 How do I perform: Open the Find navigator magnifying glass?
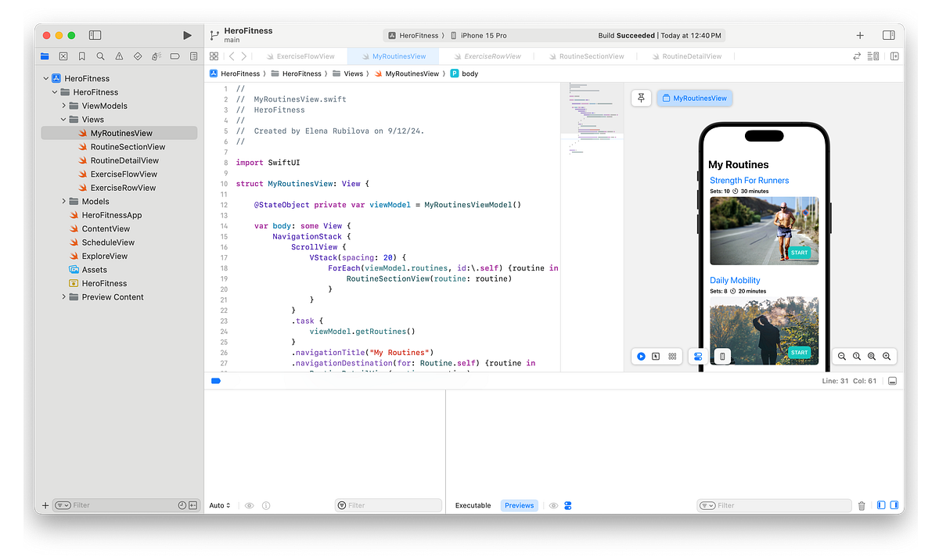pyautogui.click(x=100, y=56)
